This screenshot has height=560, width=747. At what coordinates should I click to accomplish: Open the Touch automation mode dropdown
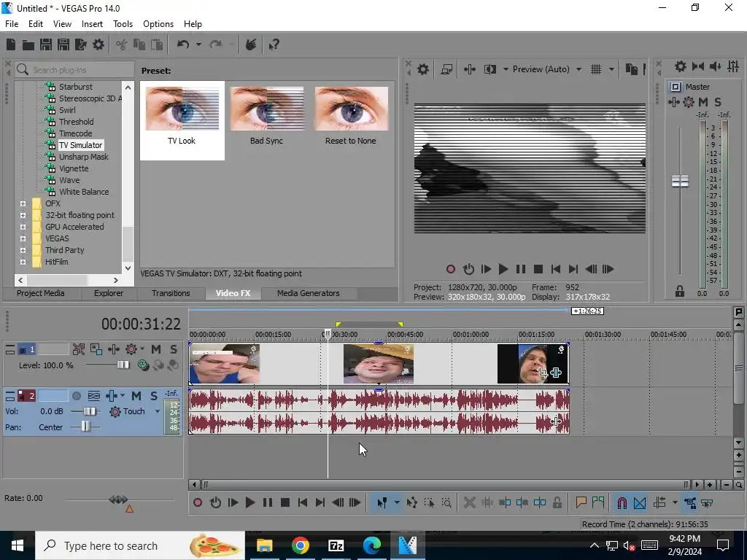[x=158, y=411]
